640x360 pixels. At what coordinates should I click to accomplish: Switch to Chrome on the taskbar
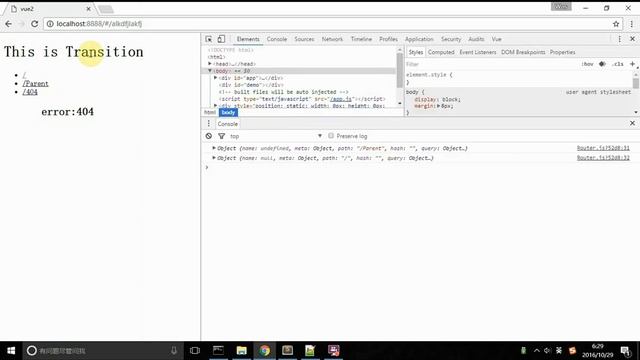click(x=264, y=351)
